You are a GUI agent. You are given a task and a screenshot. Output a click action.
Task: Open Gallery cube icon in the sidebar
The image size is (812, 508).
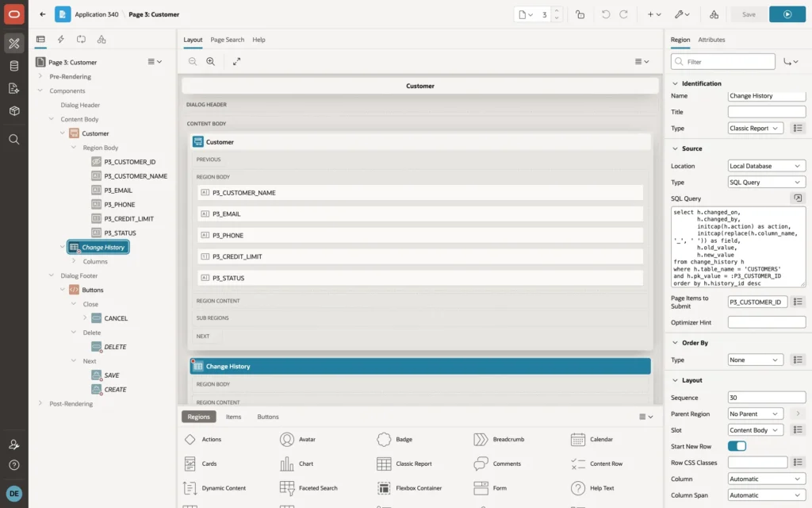tap(14, 111)
